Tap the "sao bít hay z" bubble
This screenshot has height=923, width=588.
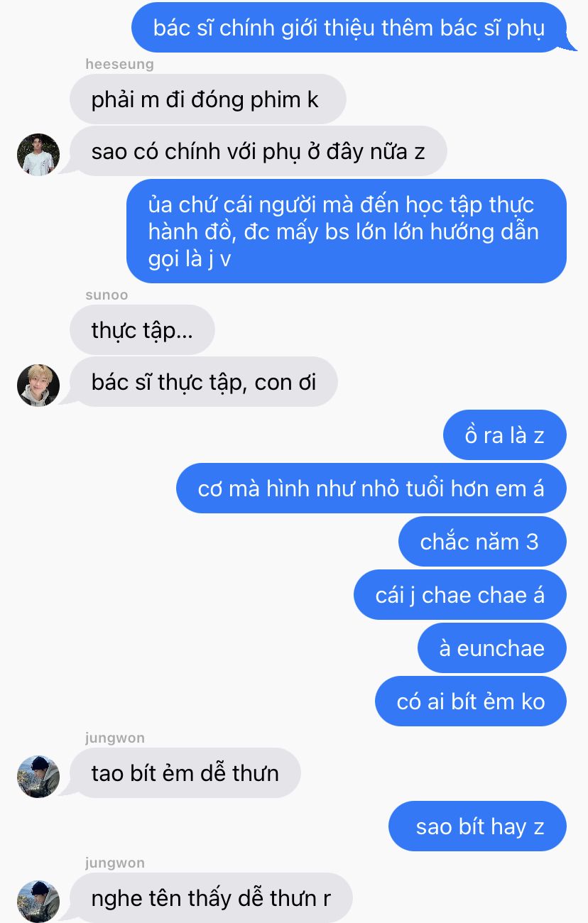pyautogui.click(x=477, y=826)
